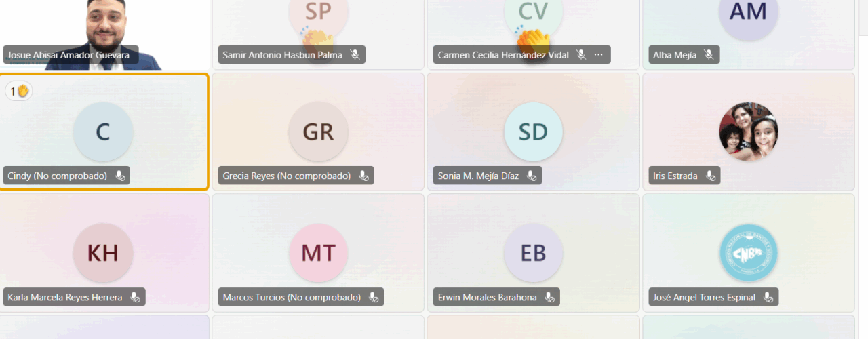Click Sonia M. Mejía Díaz's microphone icon

[532, 176]
